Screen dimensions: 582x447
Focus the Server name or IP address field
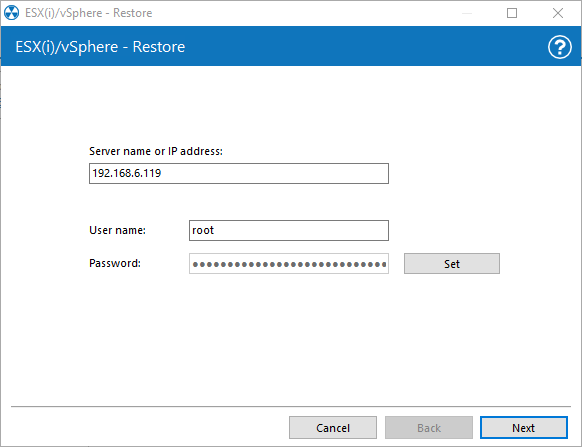pos(239,173)
